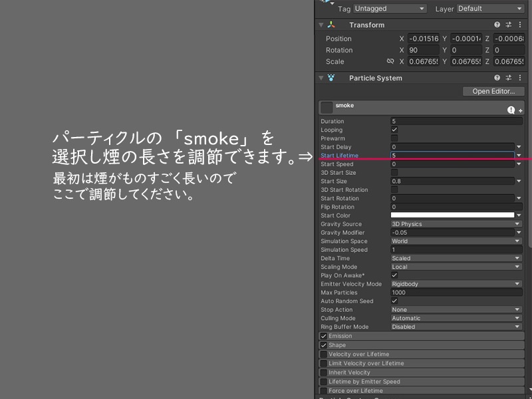Enable Limit Velocity over Lifetime checkbox
The width and height of the screenshot is (532, 399).
click(324, 364)
